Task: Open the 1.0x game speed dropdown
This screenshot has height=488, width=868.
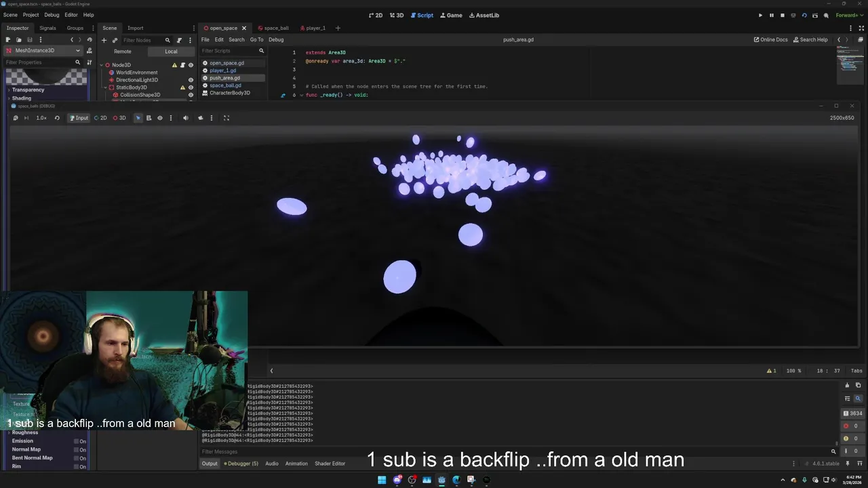Action: click(x=41, y=118)
